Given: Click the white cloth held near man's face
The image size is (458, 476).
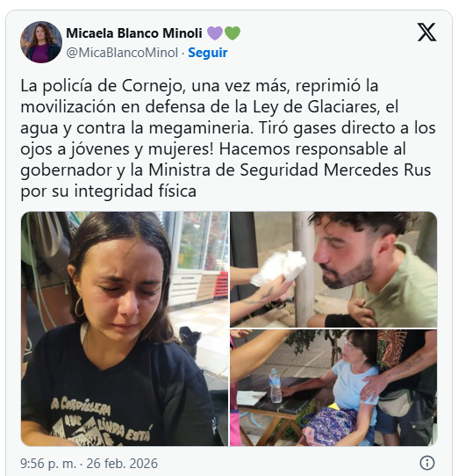Looking at the screenshot, I should pyautogui.click(x=279, y=268).
